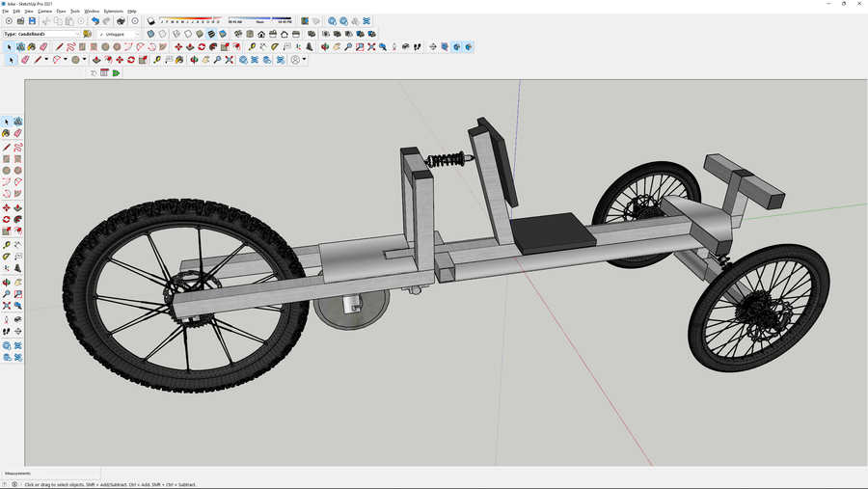The image size is (868, 489).
Task: Click the Save file icon
Action: pyautogui.click(x=32, y=21)
